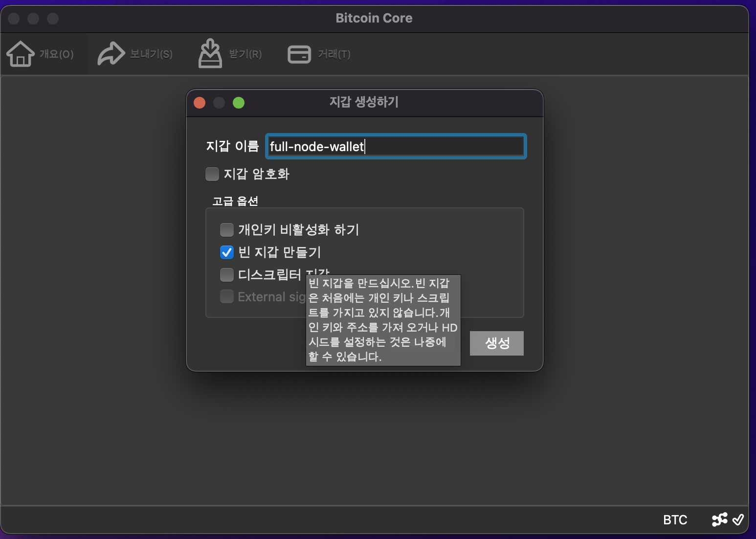
Task: Switch to the 거래(T) tab label
Action: pos(334,54)
